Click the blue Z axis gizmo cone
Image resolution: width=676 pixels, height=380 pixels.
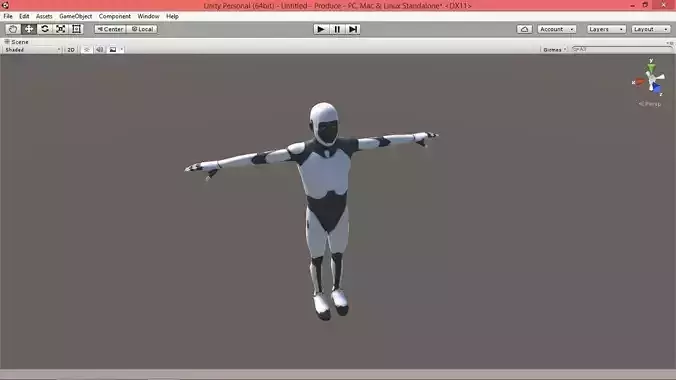[x=657, y=88]
